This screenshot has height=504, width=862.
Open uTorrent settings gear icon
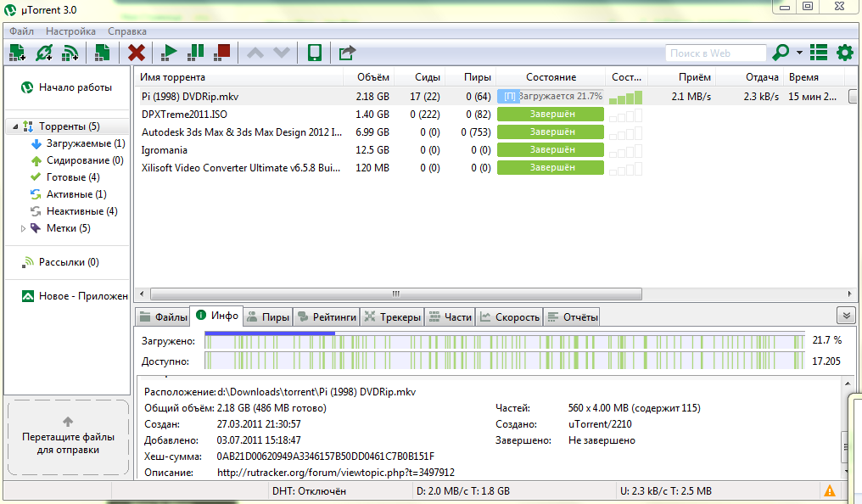click(844, 52)
